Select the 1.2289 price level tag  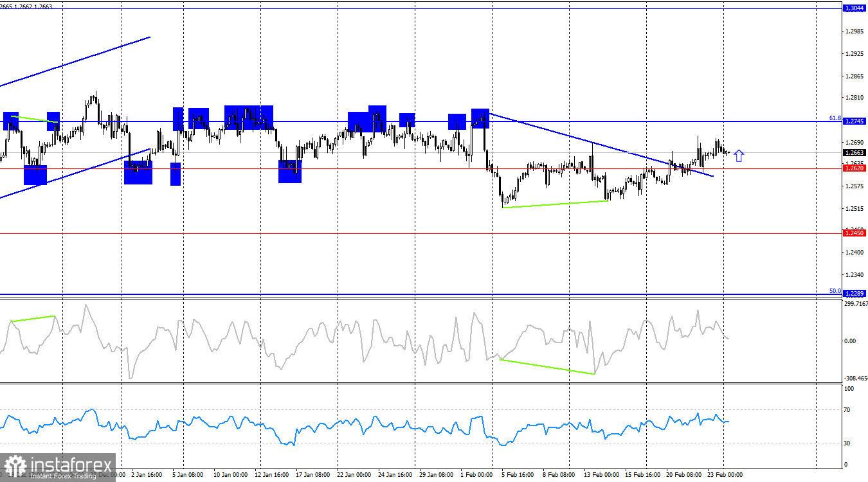pos(854,294)
